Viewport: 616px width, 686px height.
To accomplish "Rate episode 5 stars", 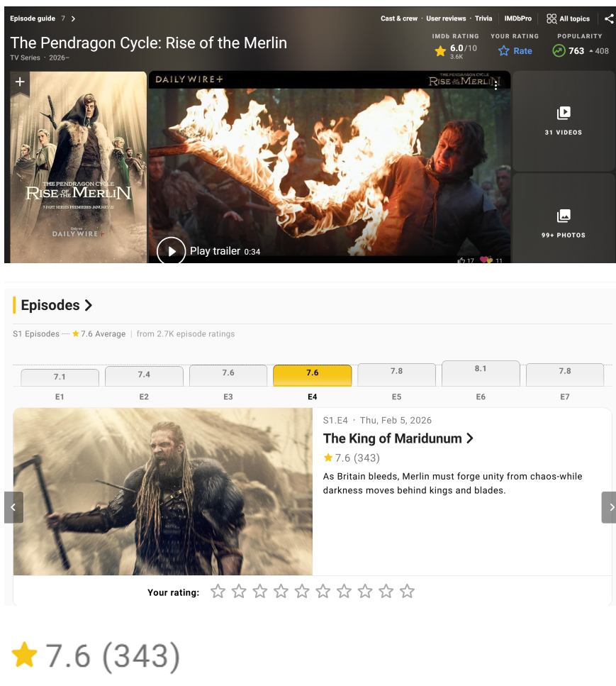I will point(302,592).
